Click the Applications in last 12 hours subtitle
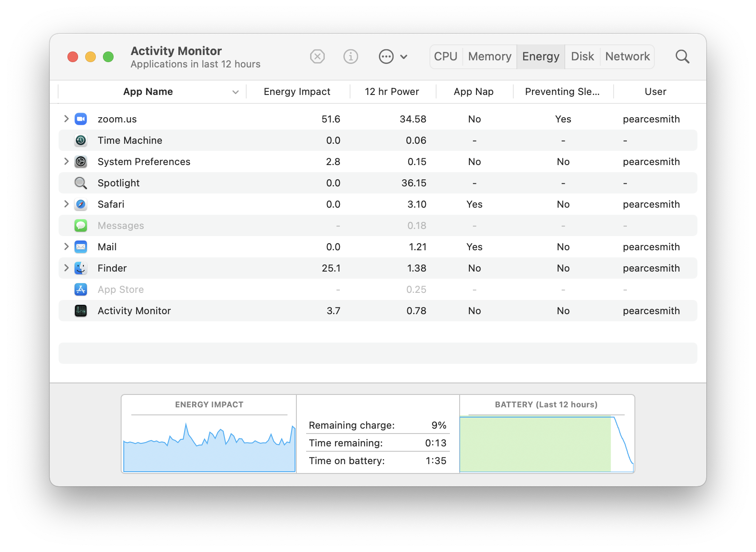Viewport: 756px width, 552px height. coord(195,64)
